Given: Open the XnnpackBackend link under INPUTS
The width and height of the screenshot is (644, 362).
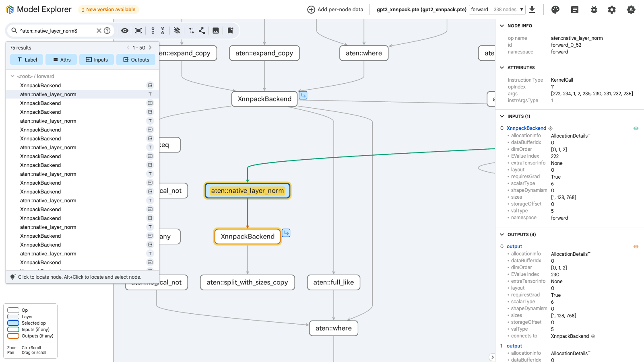Looking at the screenshot, I should [x=526, y=128].
